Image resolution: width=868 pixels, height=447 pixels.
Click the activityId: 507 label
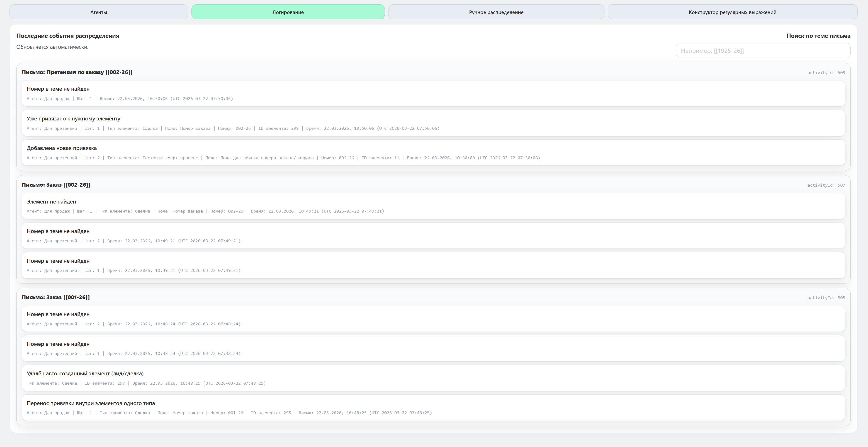point(826,185)
